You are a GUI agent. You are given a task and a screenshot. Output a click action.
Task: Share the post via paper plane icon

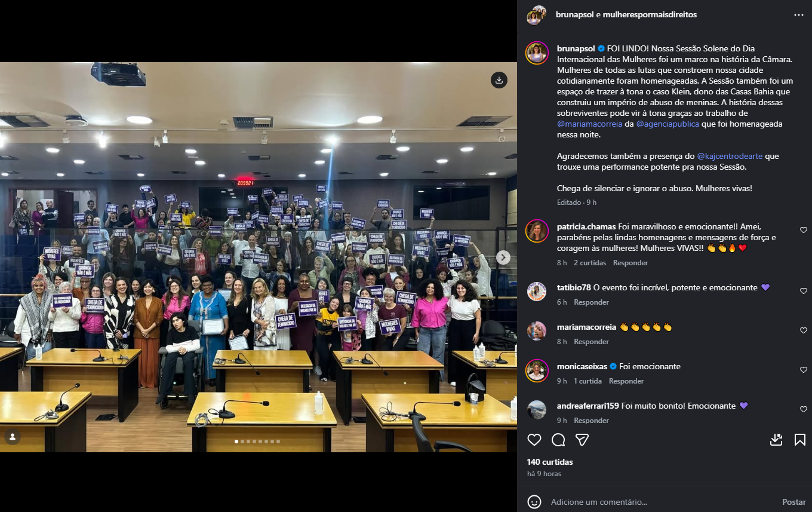(582, 440)
